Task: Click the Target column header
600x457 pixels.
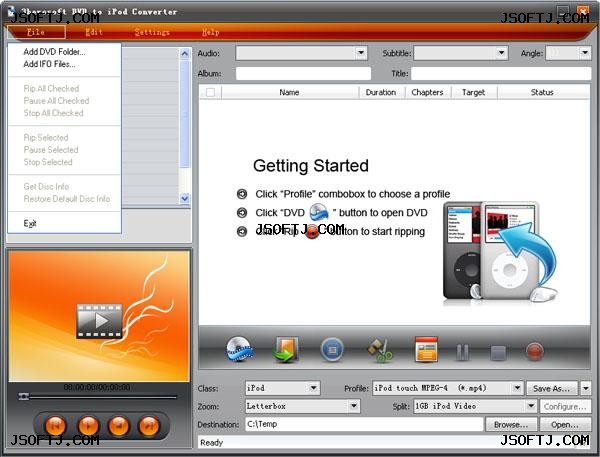Action: pyautogui.click(x=474, y=92)
